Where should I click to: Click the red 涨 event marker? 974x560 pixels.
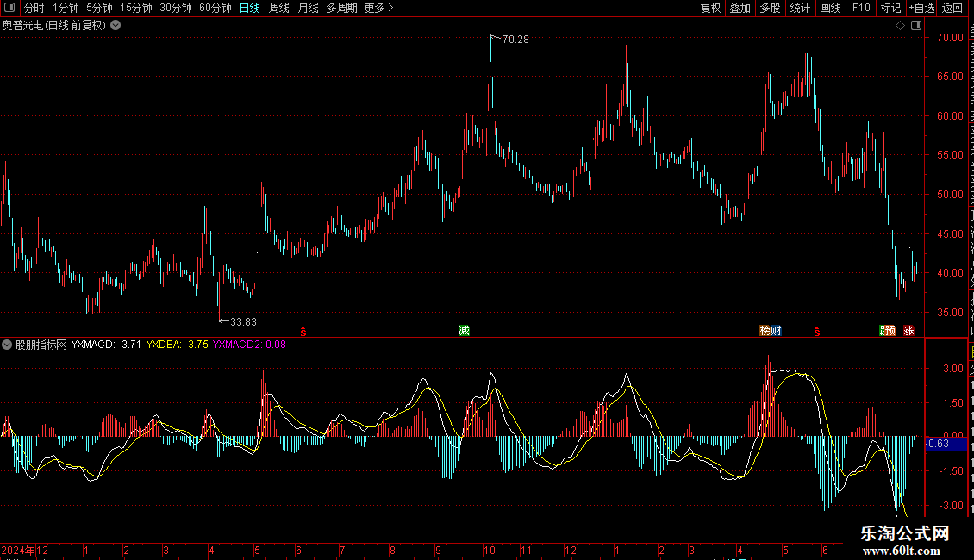[908, 330]
